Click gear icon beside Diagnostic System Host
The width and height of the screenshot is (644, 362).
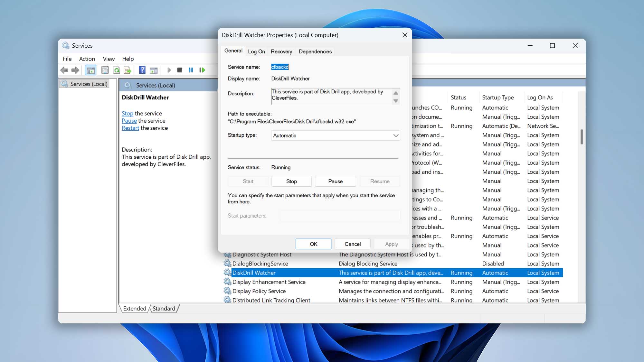point(227,255)
